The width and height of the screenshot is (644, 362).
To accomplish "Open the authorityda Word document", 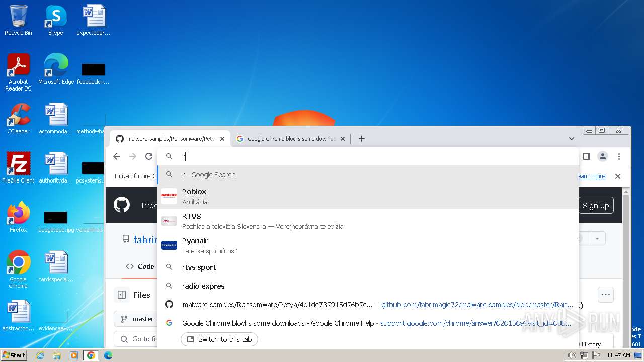I will point(56,168).
